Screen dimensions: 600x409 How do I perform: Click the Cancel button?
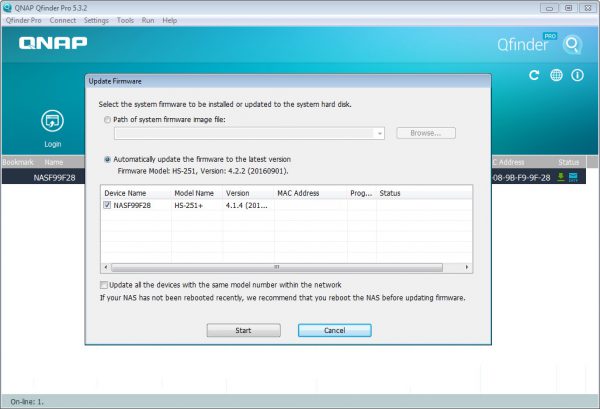335,331
